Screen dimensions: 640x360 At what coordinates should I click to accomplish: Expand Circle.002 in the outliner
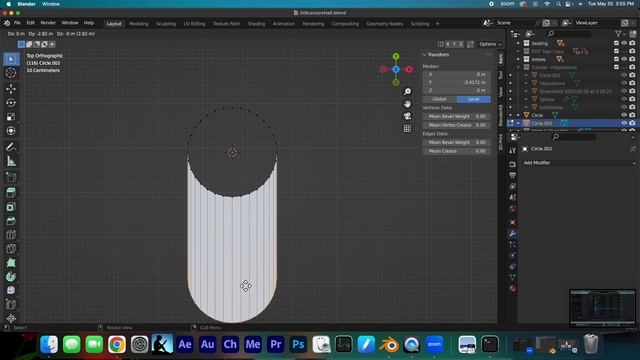[x=518, y=123]
